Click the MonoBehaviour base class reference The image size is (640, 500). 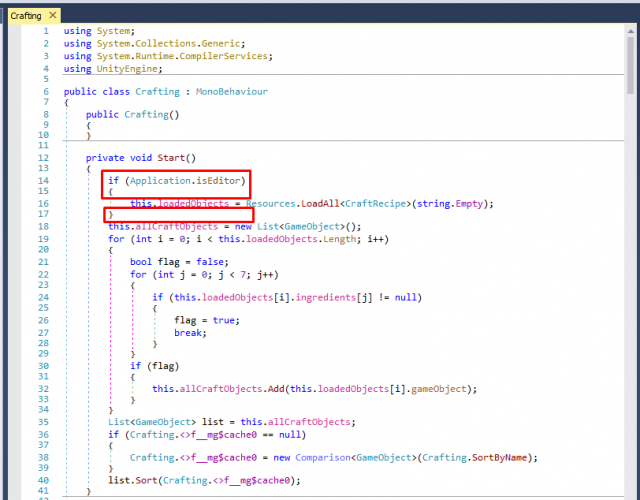pos(232,91)
